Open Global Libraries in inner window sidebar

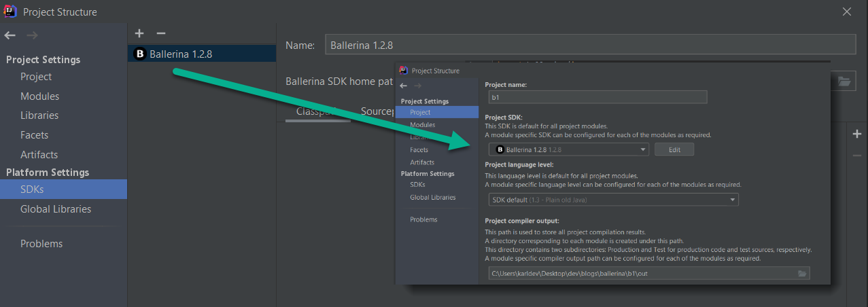pyautogui.click(x=433, y=197)
